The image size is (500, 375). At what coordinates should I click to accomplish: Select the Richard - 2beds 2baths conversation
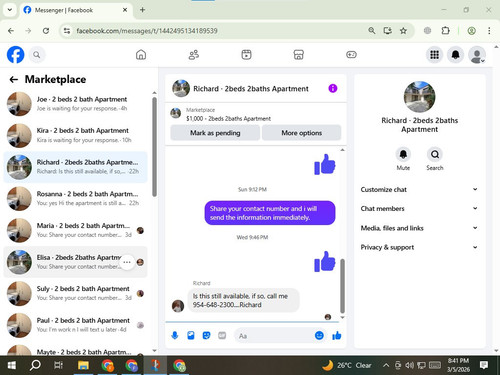(x=75, y=167)
